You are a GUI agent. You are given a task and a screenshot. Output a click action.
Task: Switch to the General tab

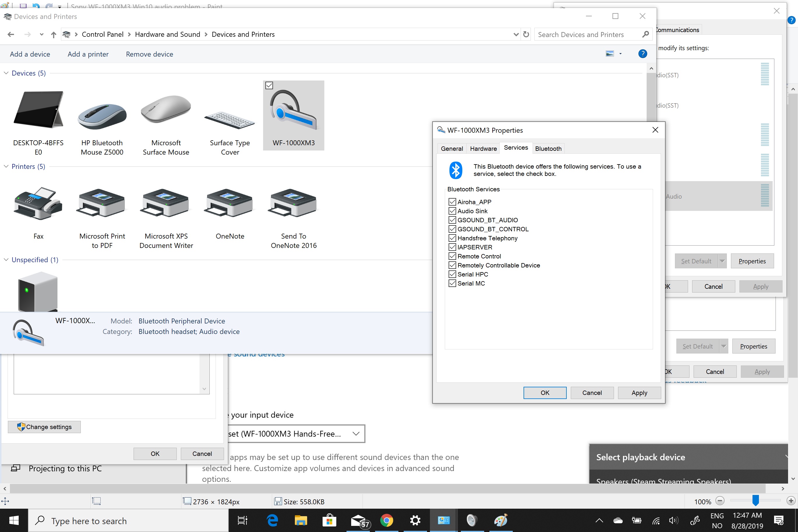(452, 149)
